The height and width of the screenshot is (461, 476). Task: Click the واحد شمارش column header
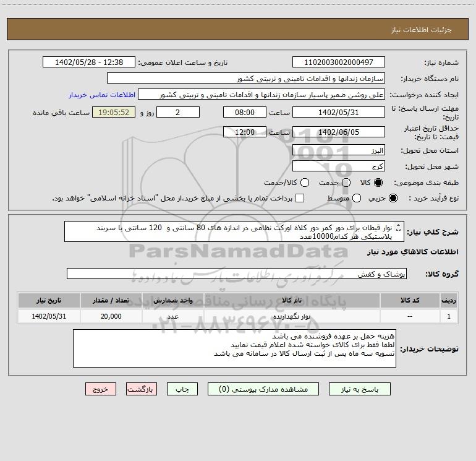(x=172, y=300)
